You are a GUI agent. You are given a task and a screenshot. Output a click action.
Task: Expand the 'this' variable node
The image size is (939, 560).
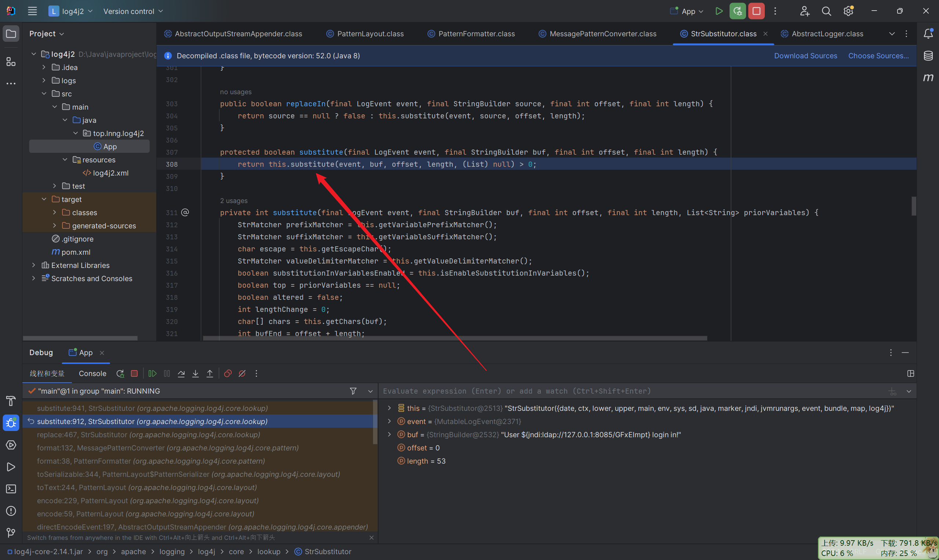[389, 408]
